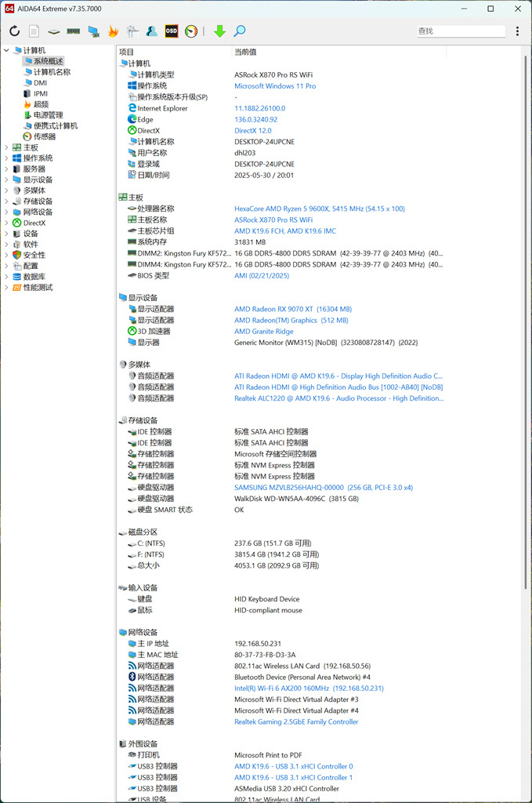The image size is (532, 803).
Task: Click the vertical scrollbar of the details pane
Action: [525, 322]
